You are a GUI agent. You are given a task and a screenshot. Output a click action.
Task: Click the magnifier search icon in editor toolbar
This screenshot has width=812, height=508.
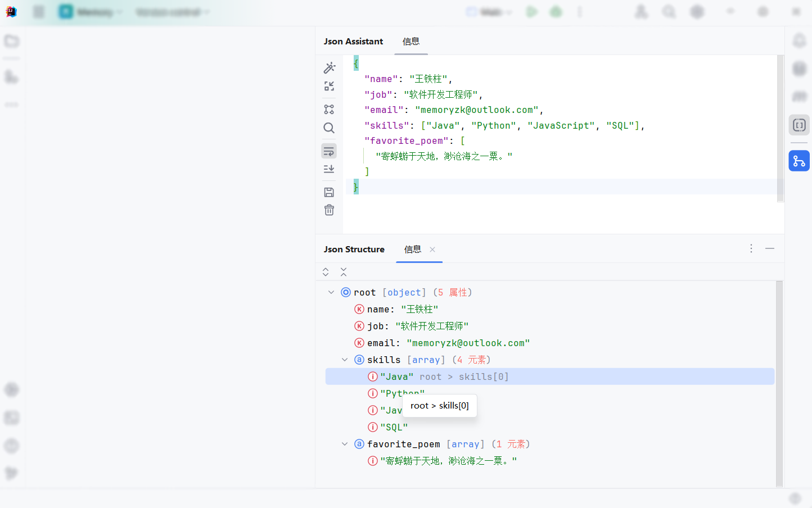(330, 128)
